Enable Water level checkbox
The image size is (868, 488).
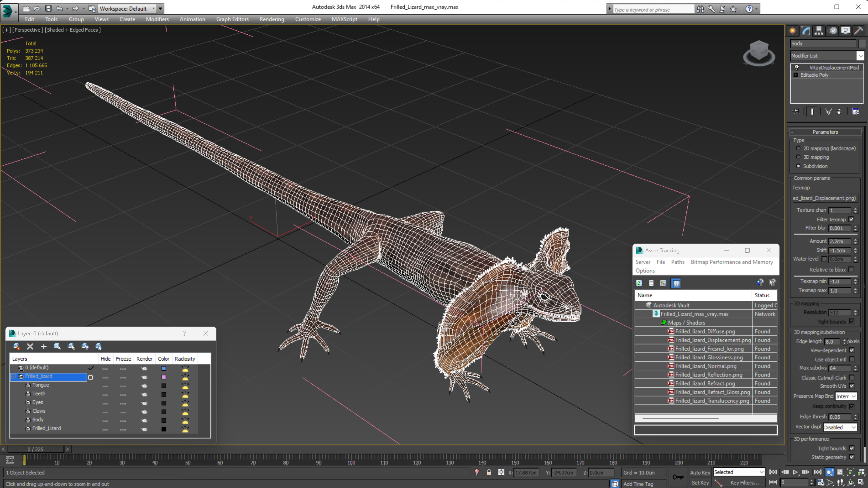[x=824, y=259]
